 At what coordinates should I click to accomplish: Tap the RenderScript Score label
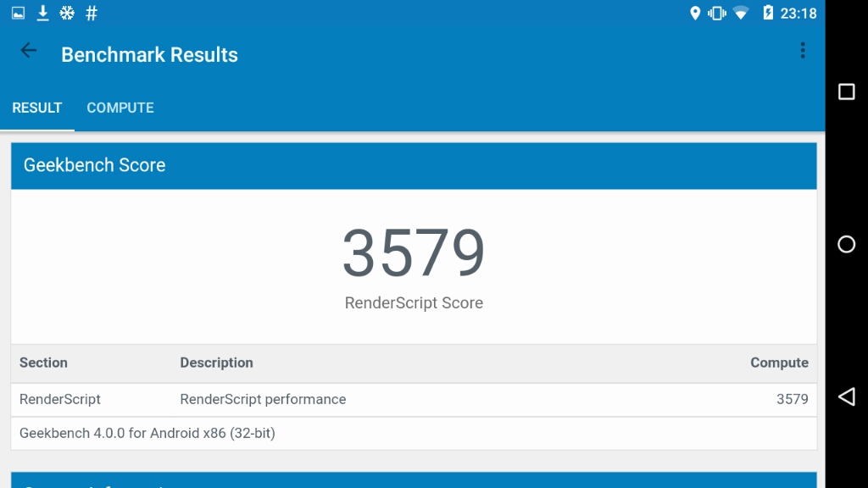click(414, 302)
